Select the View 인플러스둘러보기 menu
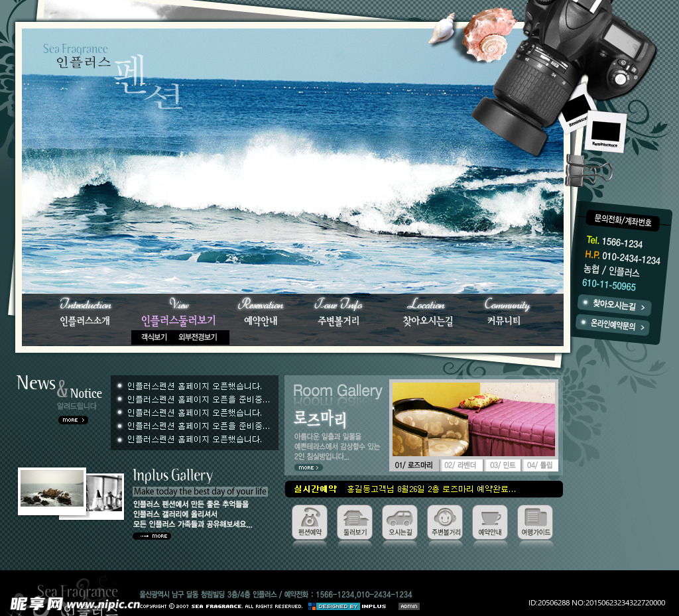679x616 pixels. click(x=178, y=312)
